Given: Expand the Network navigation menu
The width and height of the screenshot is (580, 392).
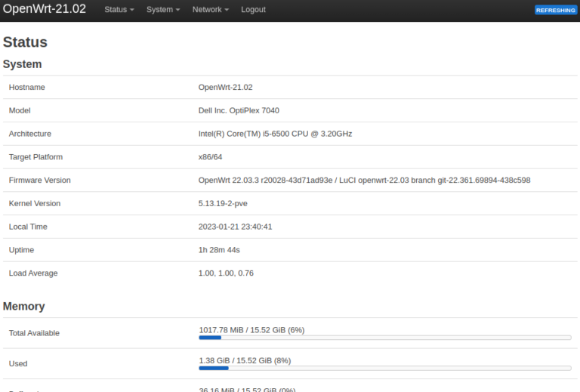Looking at the screenshot, I should coord(210,10).
